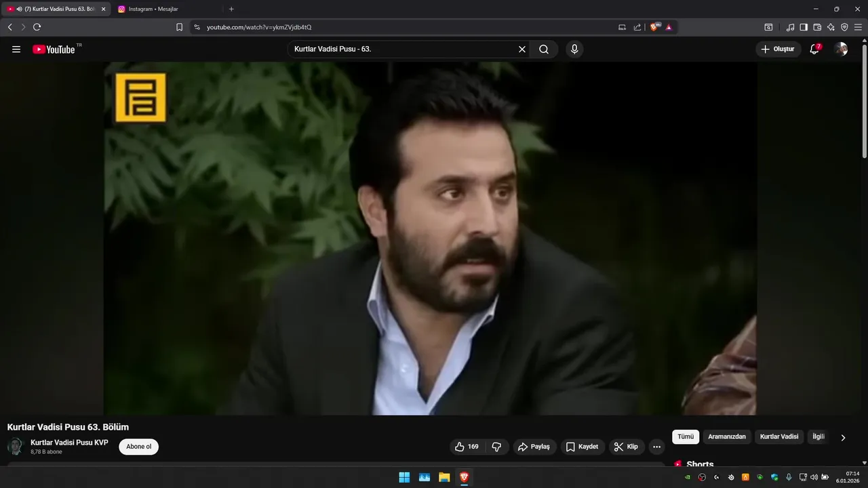Select the Kurtlar Vadisi Pusu 63. browser tab
Image resolution: width=868 pixels, height=488 pixels.
coord(56,9)
